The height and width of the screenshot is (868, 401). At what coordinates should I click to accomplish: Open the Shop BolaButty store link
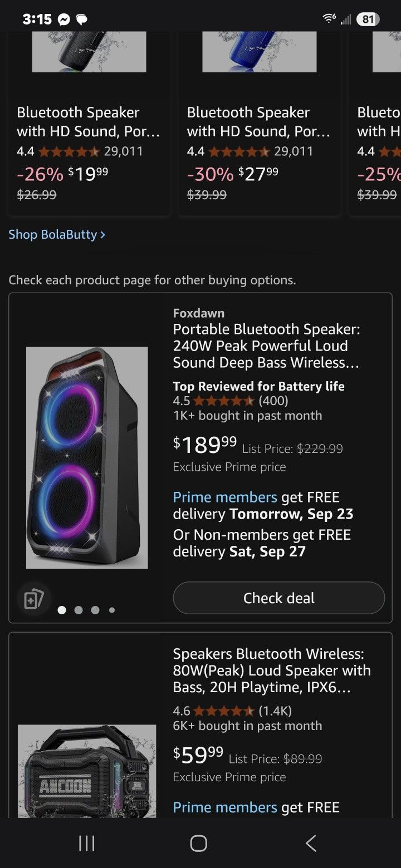(x=57, y=234)
